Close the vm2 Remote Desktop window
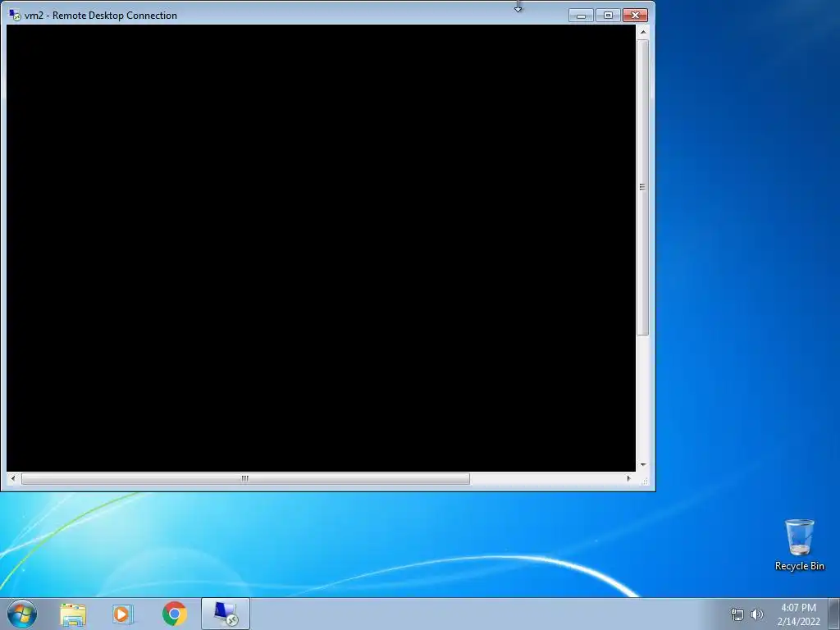The image size is (840, 630). click(636, 16)
